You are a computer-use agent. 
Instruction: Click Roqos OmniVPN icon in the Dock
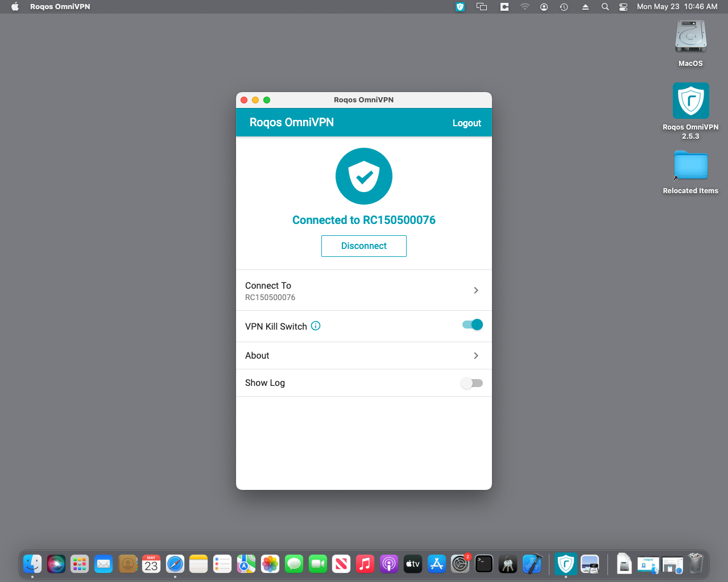coord(566,564)
